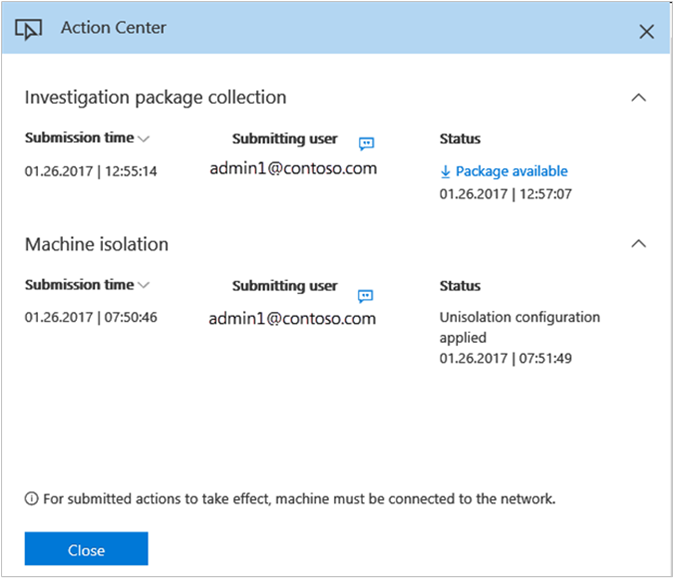Collapse the Machine isolation section
The width and height of the screenshot is (674, 578).
coord(639,244)
